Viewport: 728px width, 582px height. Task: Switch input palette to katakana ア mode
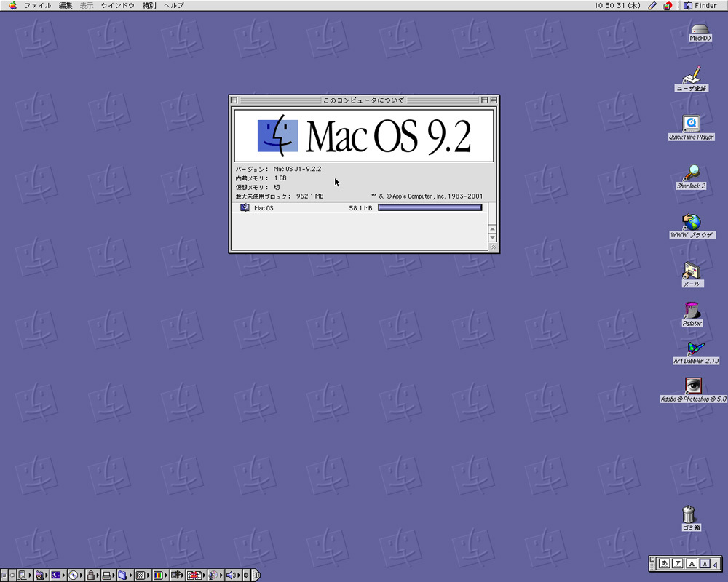point(678,563)
